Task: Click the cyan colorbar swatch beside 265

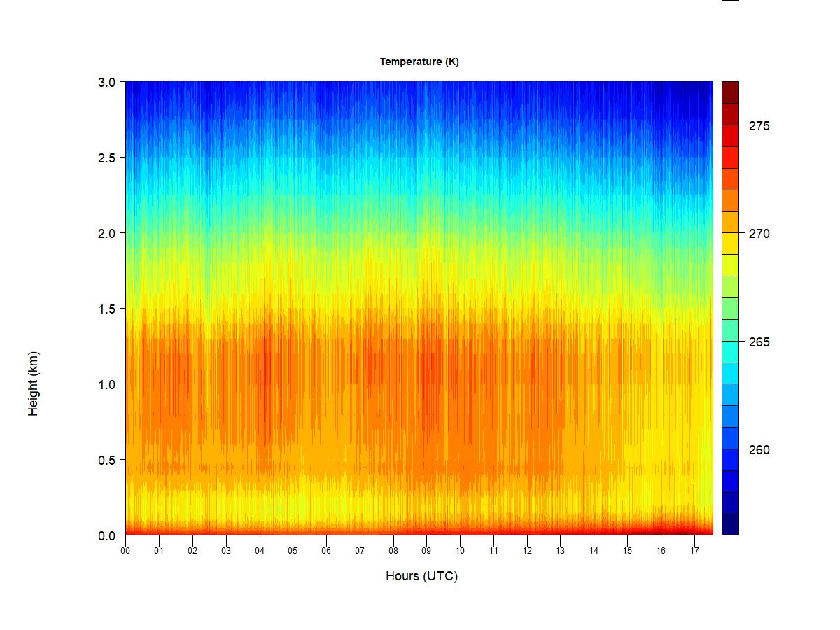Action: tap(730, 351)
